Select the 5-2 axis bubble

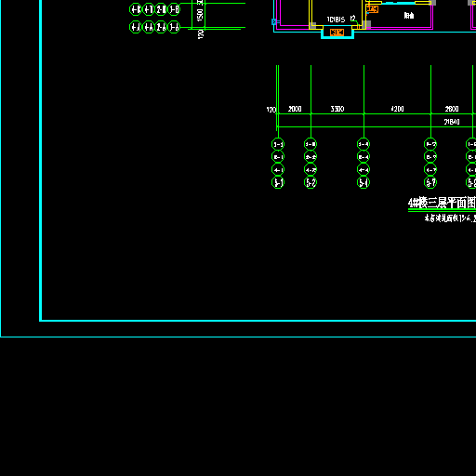coord(311,182)
